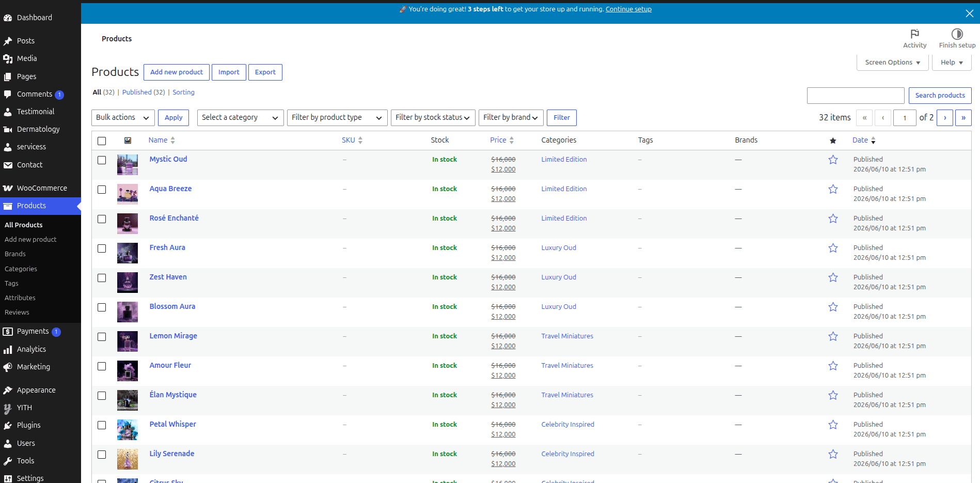This screenshot has width=980, height=483.
Task: Open the Bulk actions dropdown
Action: pos(123,118)
